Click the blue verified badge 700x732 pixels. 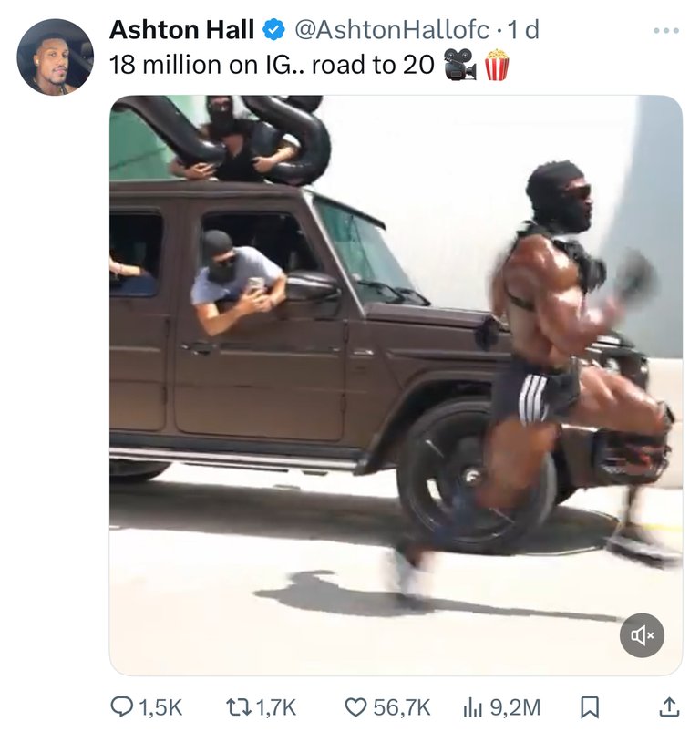(x=274, y=30)
